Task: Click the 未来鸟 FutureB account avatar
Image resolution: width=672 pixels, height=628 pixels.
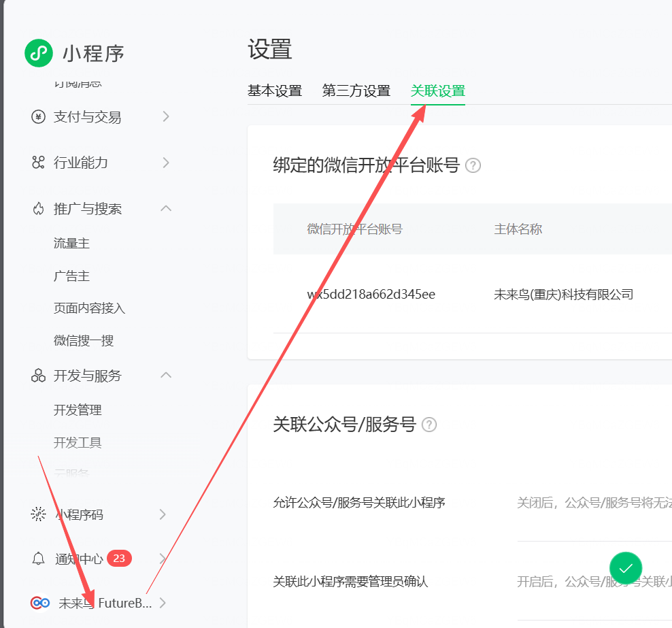Action: coord(40,603)
